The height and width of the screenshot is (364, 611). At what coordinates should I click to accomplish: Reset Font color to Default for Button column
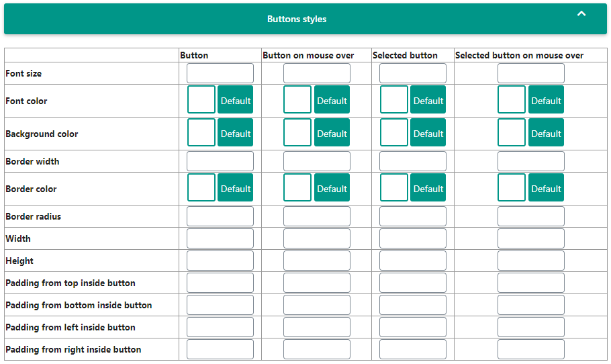236,100
